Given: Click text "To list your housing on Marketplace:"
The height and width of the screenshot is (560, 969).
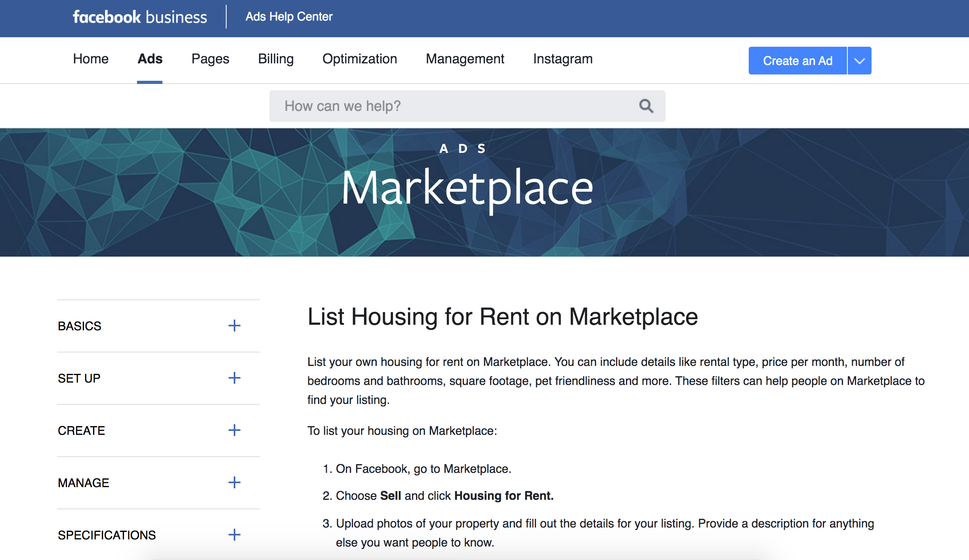Looking at the screenshot, I should [402, 431].
